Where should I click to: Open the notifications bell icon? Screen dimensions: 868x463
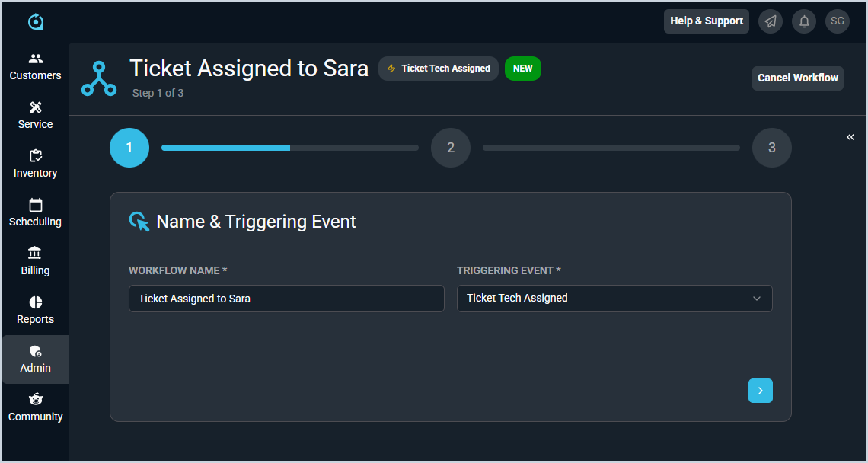[804, 21]
